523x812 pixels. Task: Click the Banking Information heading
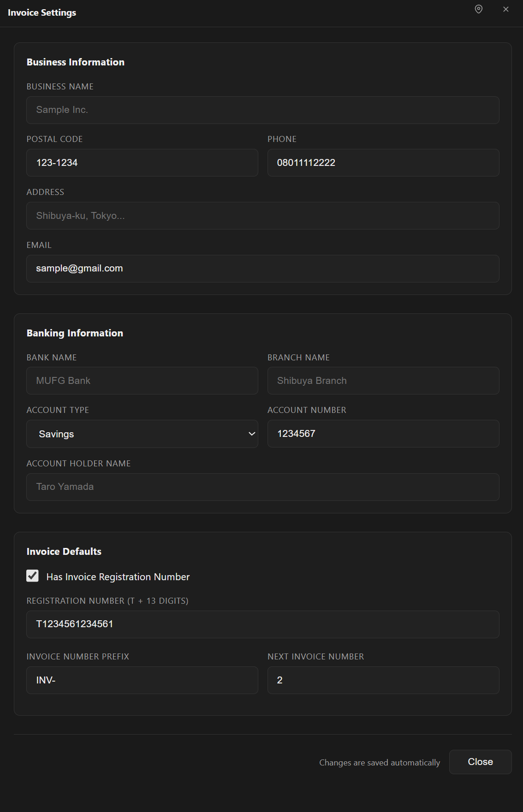click(75, 333)
